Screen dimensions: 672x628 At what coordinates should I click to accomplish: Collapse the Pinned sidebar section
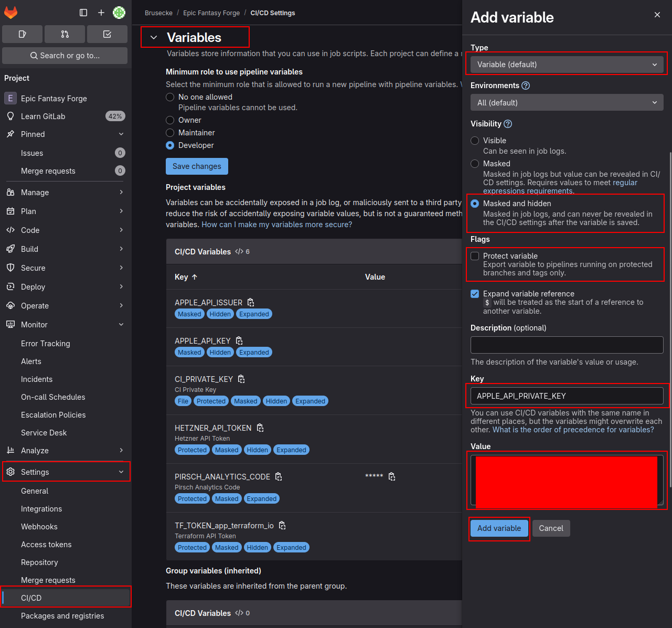tap(65, 134)
